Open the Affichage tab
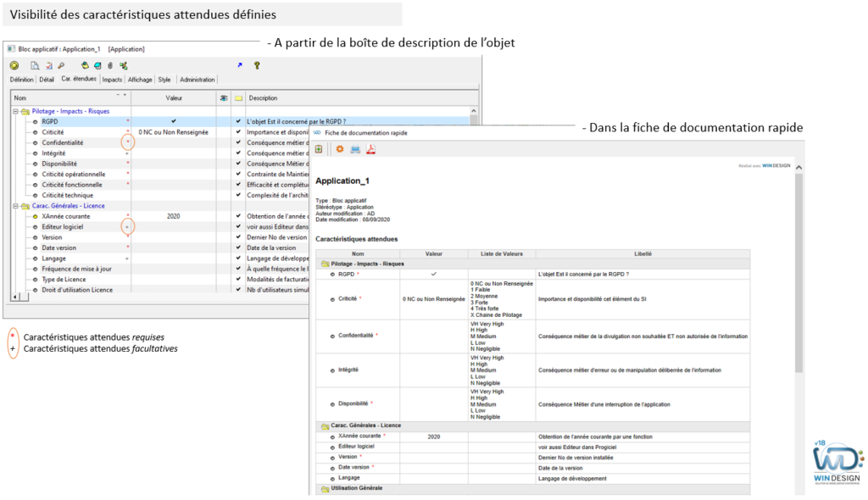 coord(140,80)
